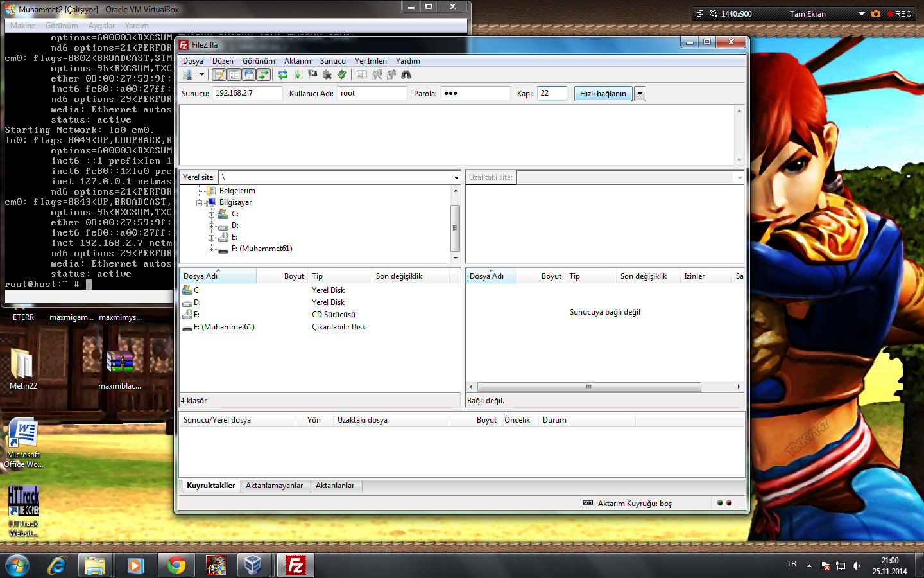Open the quick connect history dropdown

point(640,94)
